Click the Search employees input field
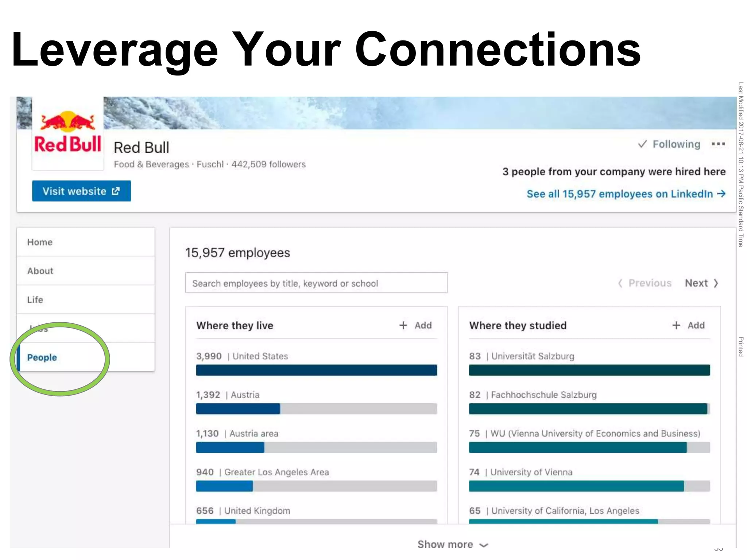747x560 pixels. 316,283
